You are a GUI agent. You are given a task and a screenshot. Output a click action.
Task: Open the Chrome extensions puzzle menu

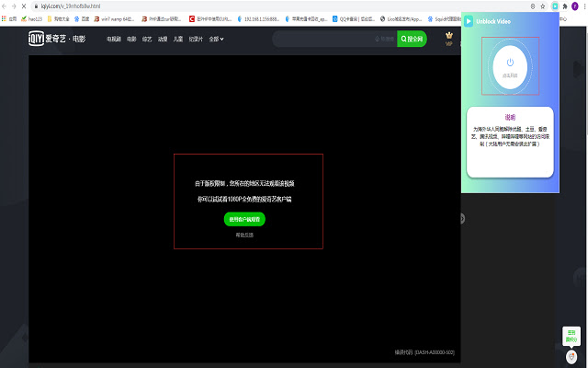click(565, 6)
